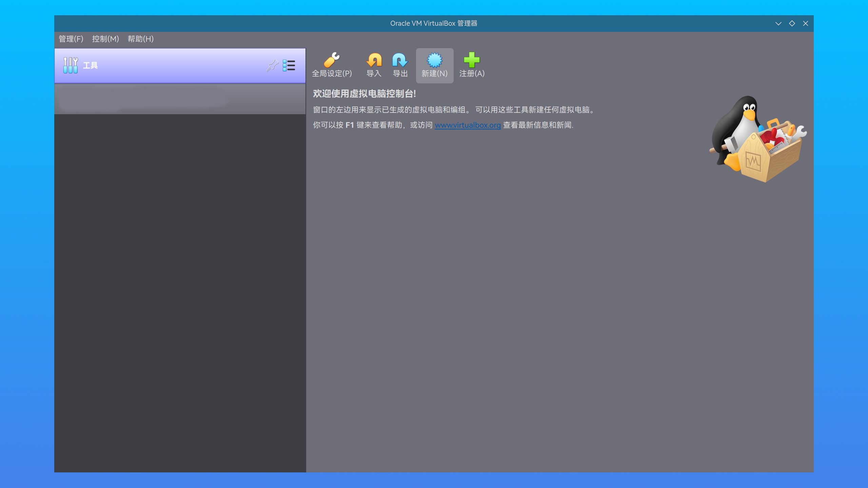Open the 帮助(H) menu

click(140, 39)
